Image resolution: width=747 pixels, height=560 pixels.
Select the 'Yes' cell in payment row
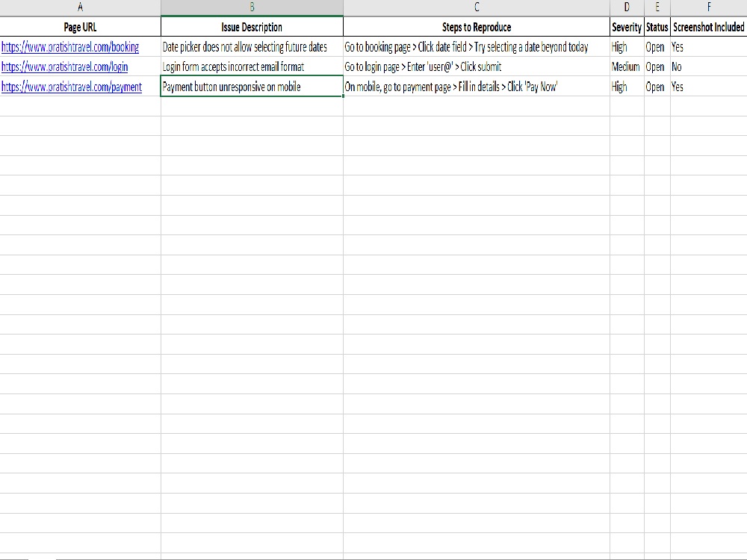pyautogui.click(x=709, y=86)
